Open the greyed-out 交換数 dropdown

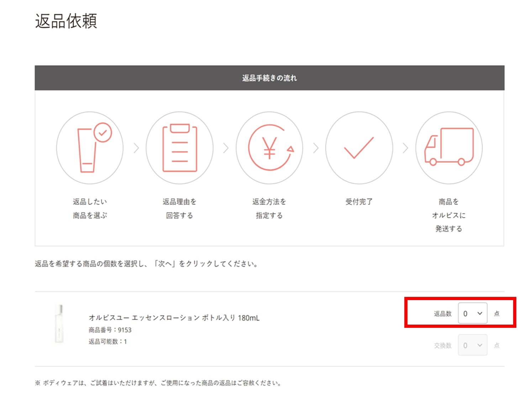(472, 345)
